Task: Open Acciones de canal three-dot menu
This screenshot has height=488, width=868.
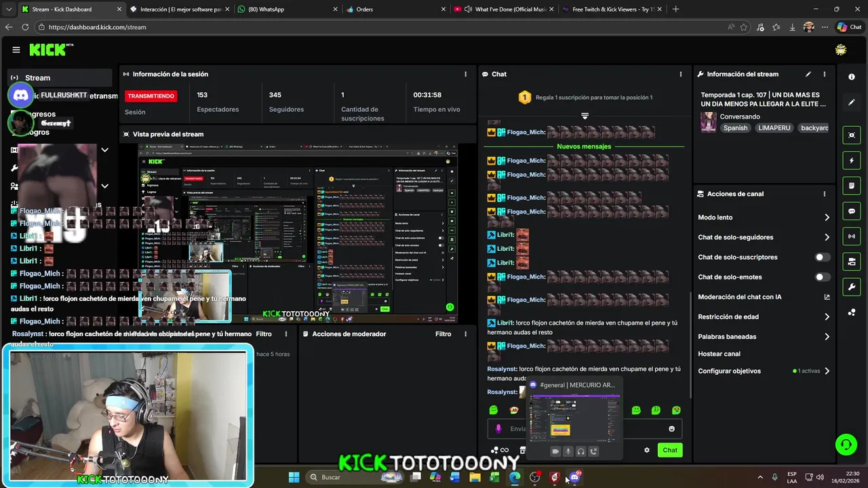Action: [x=825, y=194]
